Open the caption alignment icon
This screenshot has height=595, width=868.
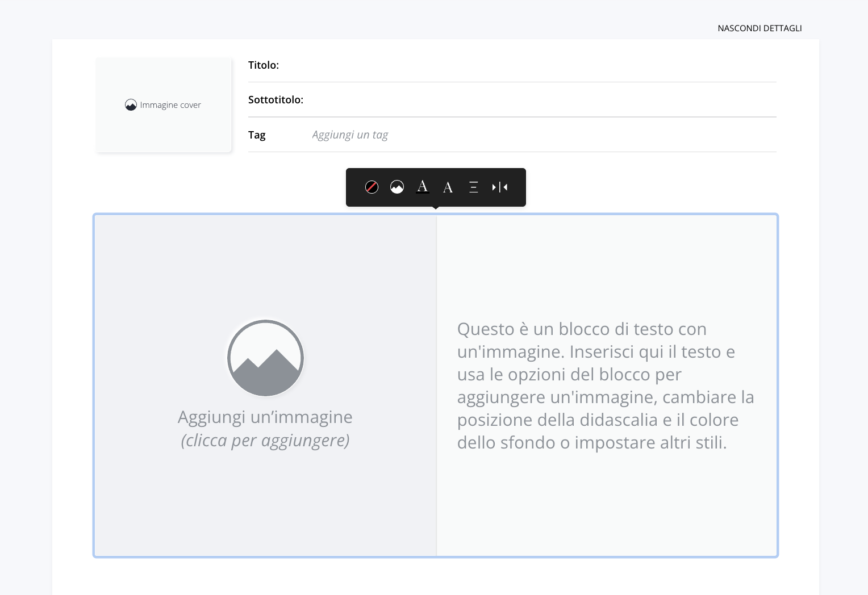pos(474,187)
